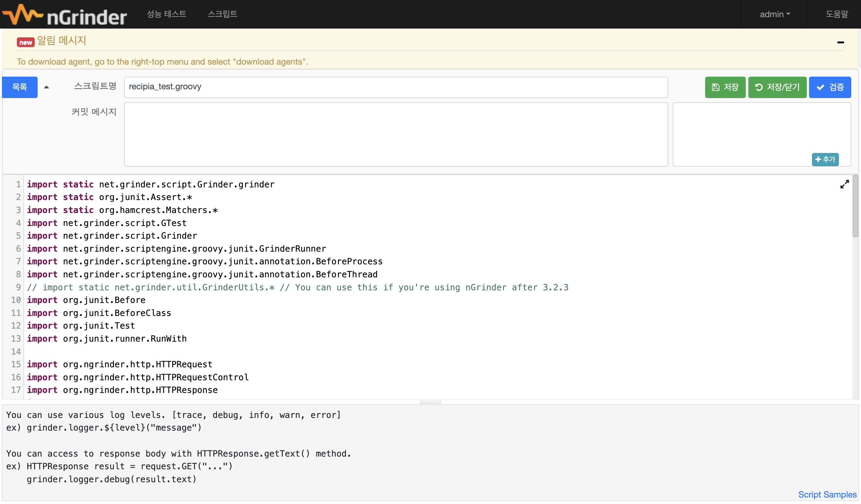
Task: Open the admin dropdown menu
Action: pyautogui.click(x=775, y=14)
